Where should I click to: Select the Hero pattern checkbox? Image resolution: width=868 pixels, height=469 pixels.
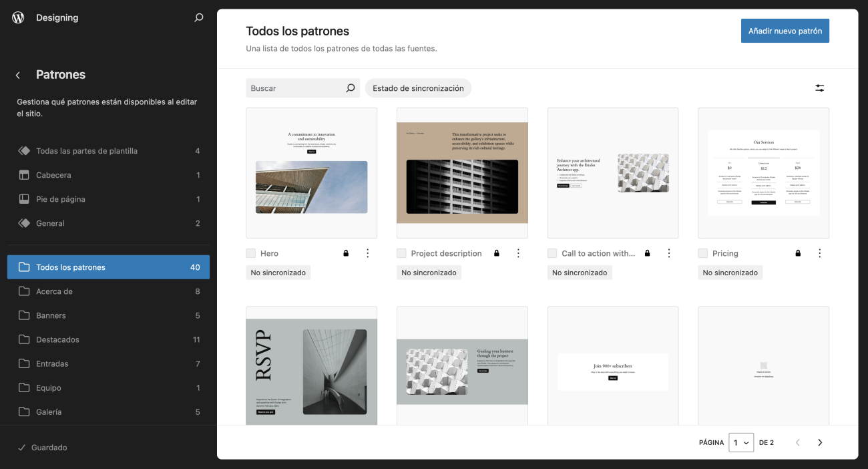pos(251,253)
